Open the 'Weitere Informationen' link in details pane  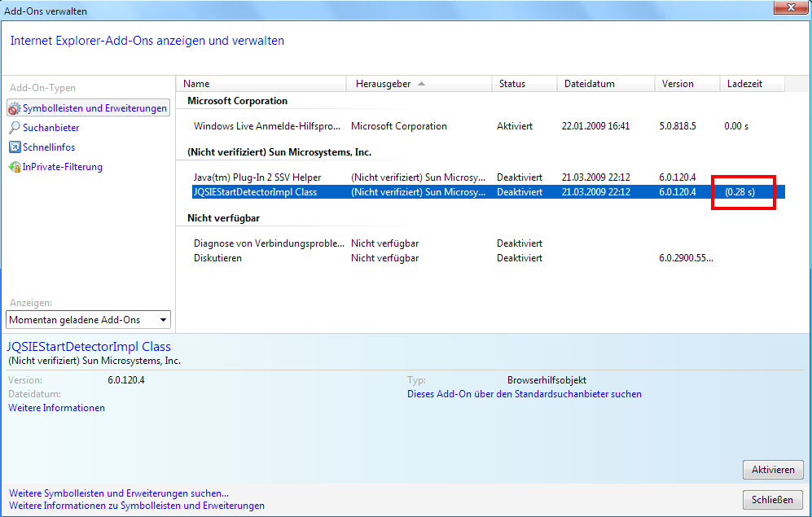(x=56, y=408)
